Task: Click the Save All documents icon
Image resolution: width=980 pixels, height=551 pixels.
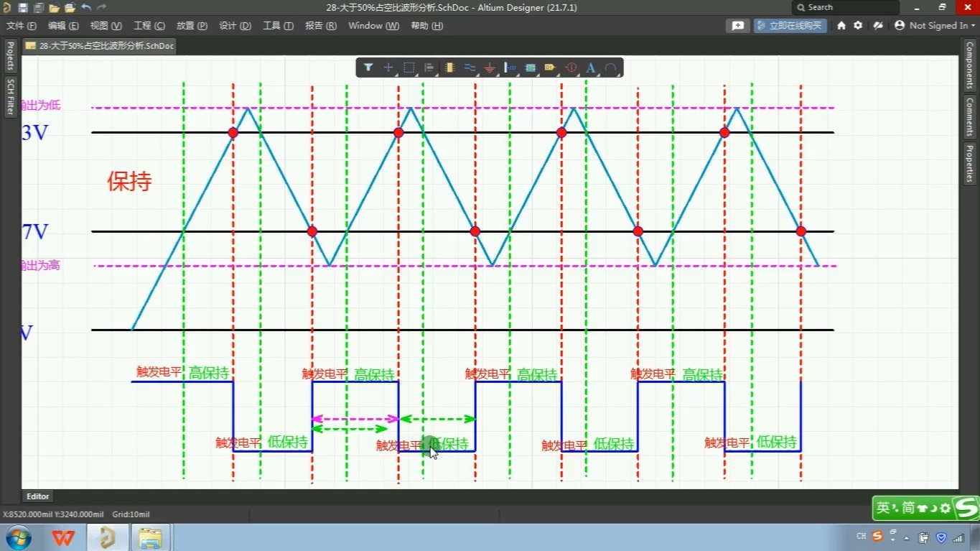Action: click(38, 8)
